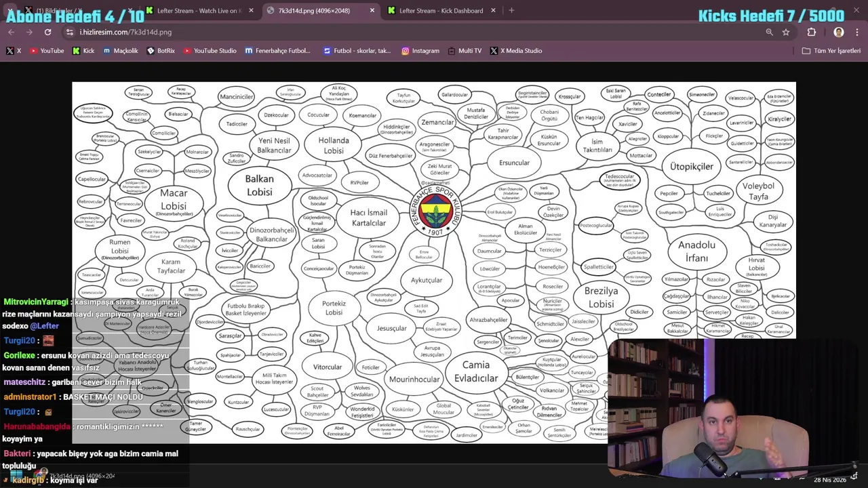This screenshot has height=488, width=868.
Task: Open the YouTube bookmark
Action: click(x=47, y=51)
